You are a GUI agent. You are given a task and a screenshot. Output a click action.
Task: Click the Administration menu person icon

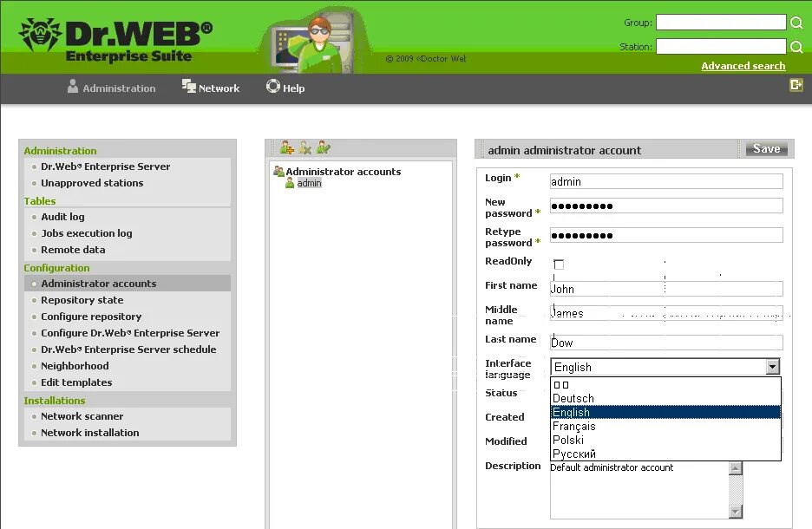[73, 86]
